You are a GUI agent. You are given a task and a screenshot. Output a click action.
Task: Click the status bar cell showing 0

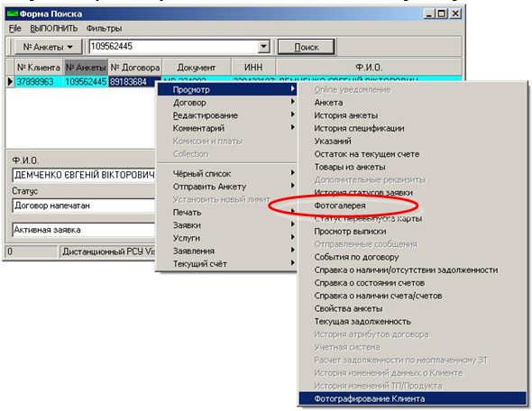32,251
